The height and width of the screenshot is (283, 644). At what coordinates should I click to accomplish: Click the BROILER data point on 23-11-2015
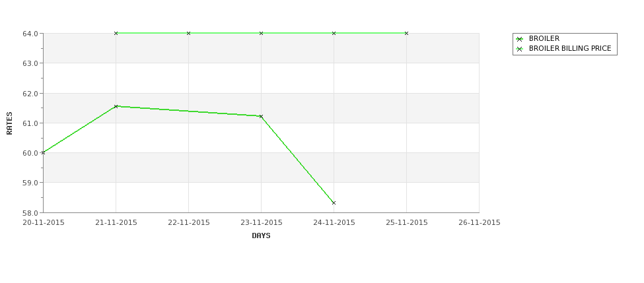click(x=261, y=117)
